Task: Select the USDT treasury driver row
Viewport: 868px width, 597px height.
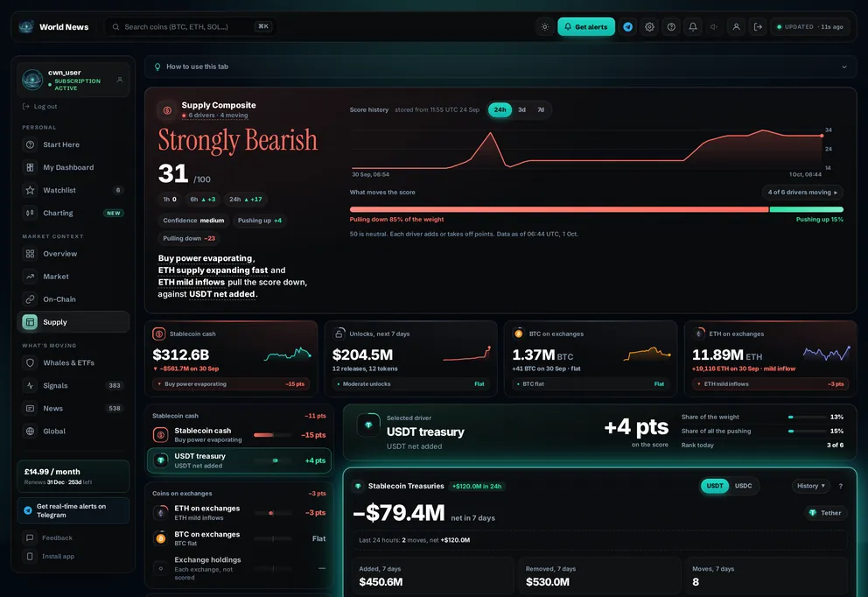Action: [239, 460]
